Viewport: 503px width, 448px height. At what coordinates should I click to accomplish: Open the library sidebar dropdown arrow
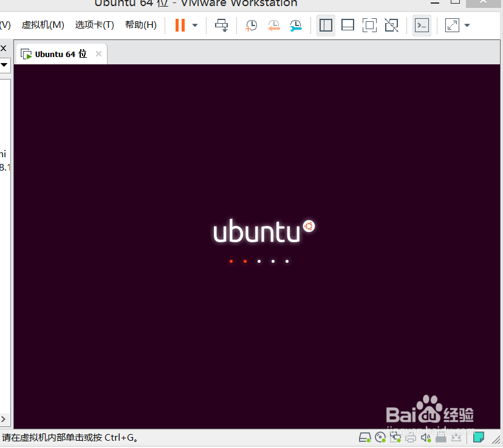click(4, 65)
